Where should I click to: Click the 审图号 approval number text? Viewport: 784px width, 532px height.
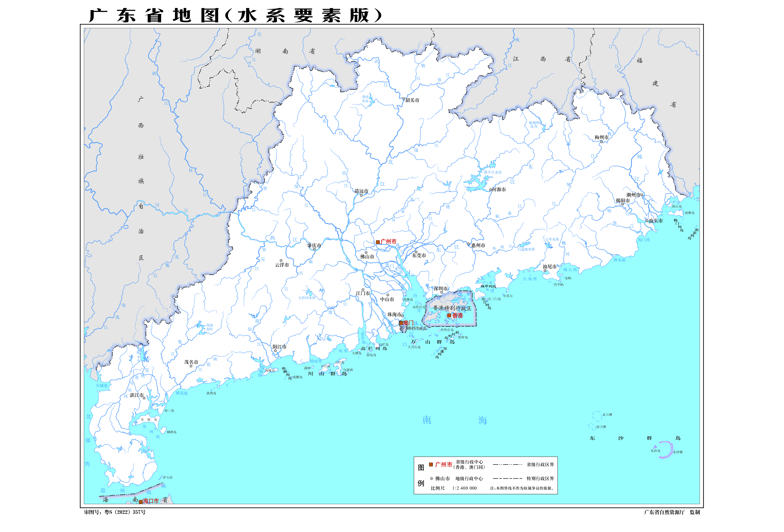click(x=115, y=512)
